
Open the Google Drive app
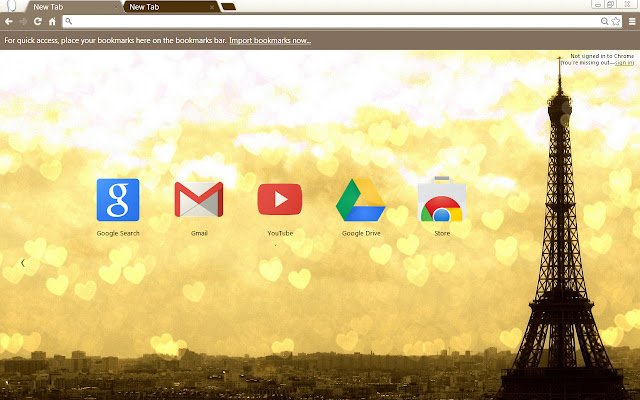pos(360,200)
